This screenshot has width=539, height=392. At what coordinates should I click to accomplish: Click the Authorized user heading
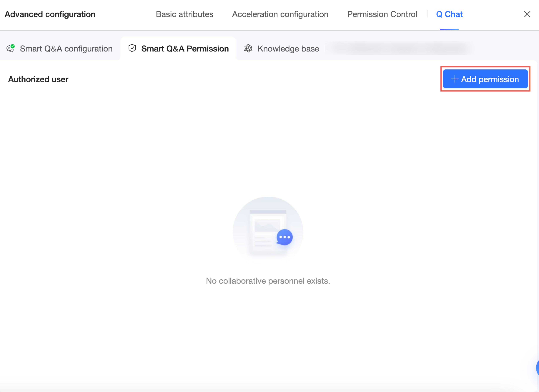click(x=38, y=79)
